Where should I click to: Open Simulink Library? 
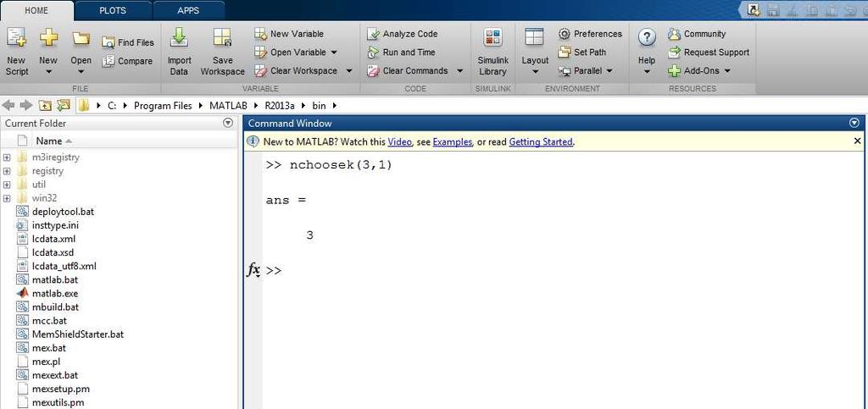[x=492, y=52]
